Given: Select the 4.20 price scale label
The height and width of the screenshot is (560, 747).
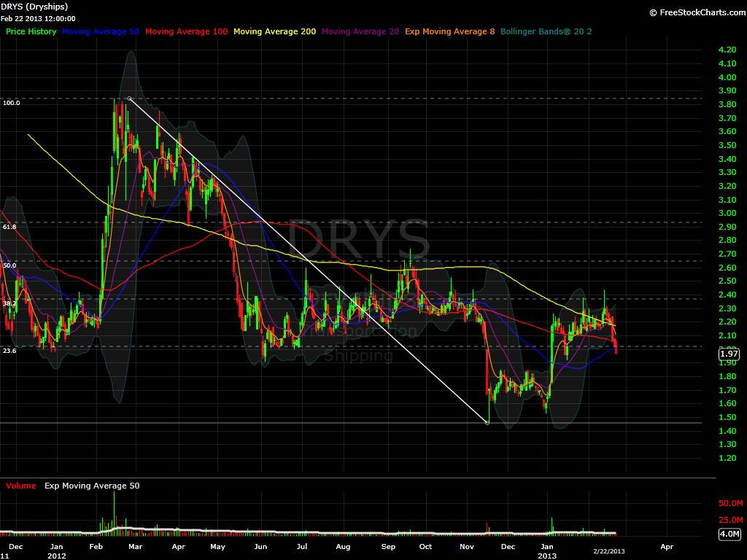Looking at the screenshot, I should (x=727, y=49).
